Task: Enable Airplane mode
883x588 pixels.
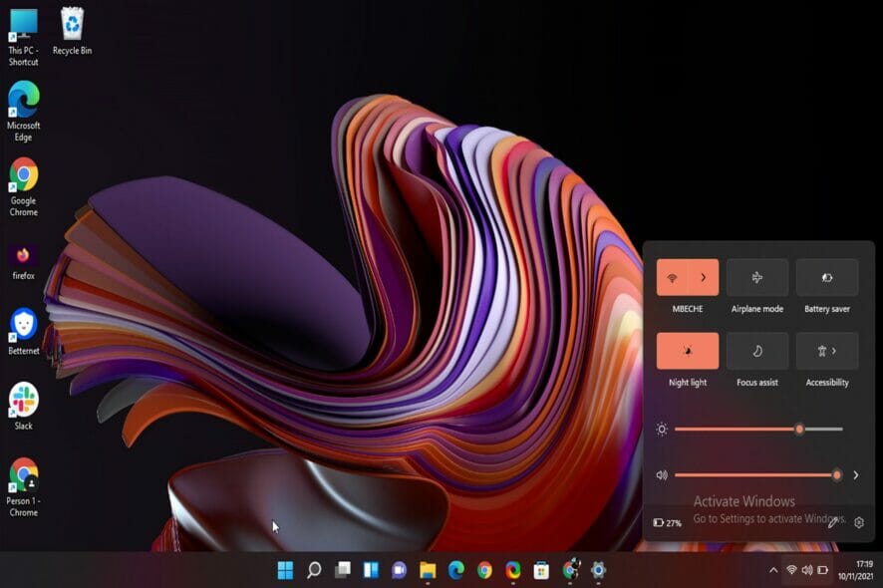Action: pos(756,277)
